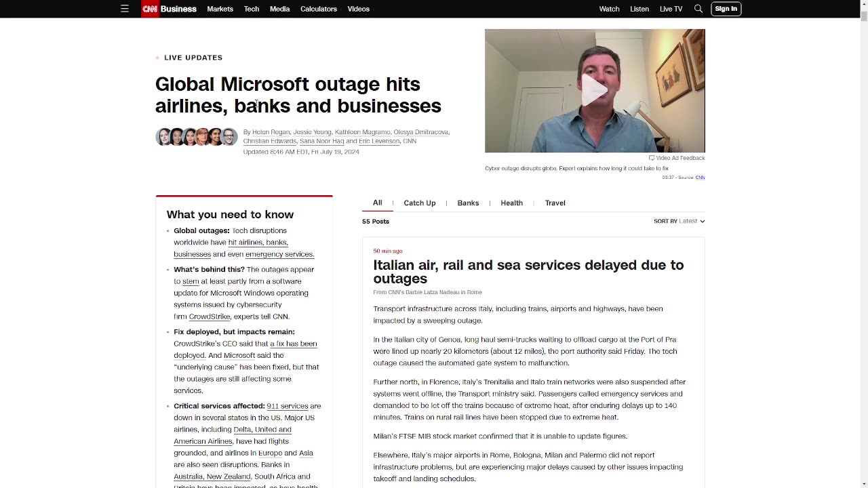Open the Markets menu item

point(220,9)
